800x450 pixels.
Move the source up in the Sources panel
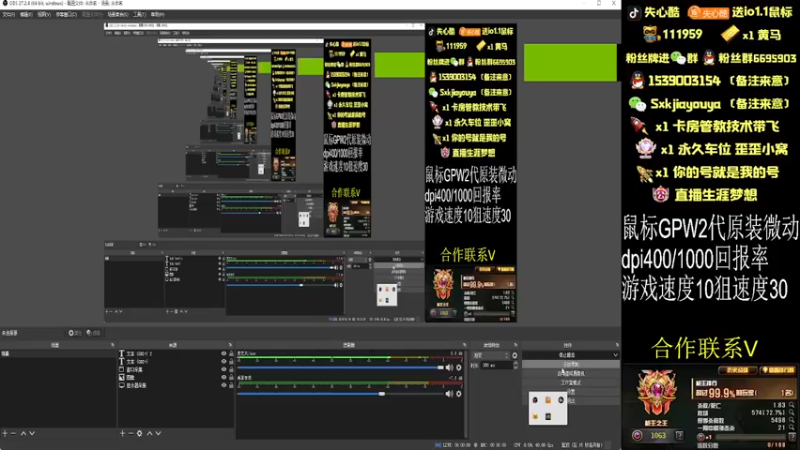pyautogui.click(x=149, y=433)
